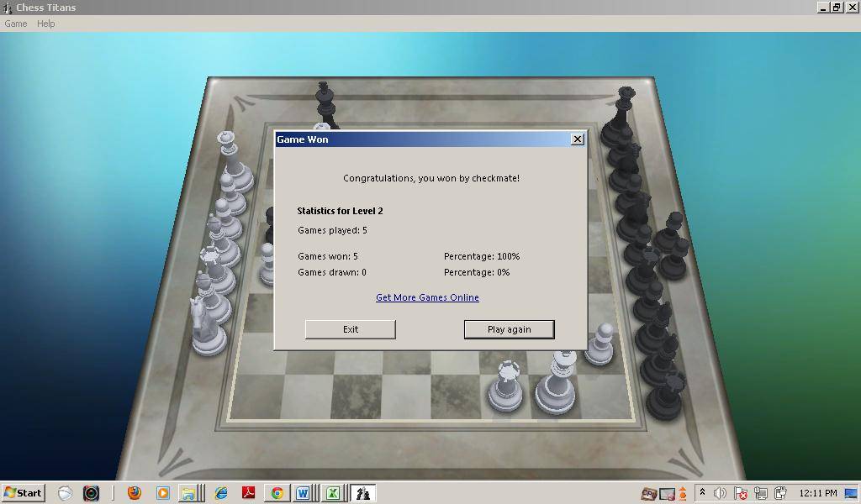Launch Firefox from the taskbar
The height and width of the screenshot is (504, 861).
click(x=134, y=493)
